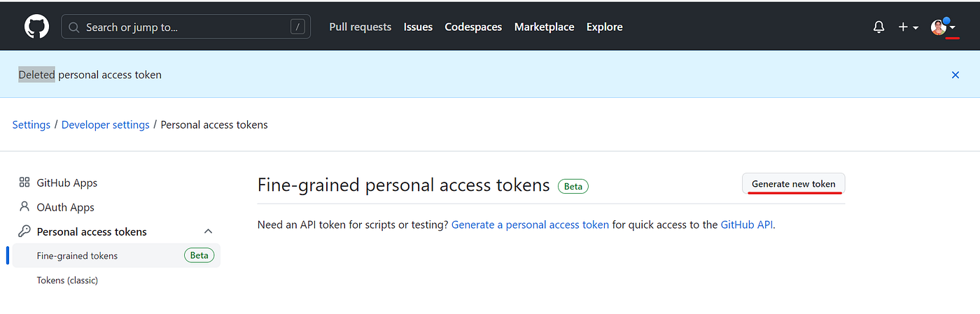
Task: Navigate to Developer settings breadcrumb
Action: point(105,124)
